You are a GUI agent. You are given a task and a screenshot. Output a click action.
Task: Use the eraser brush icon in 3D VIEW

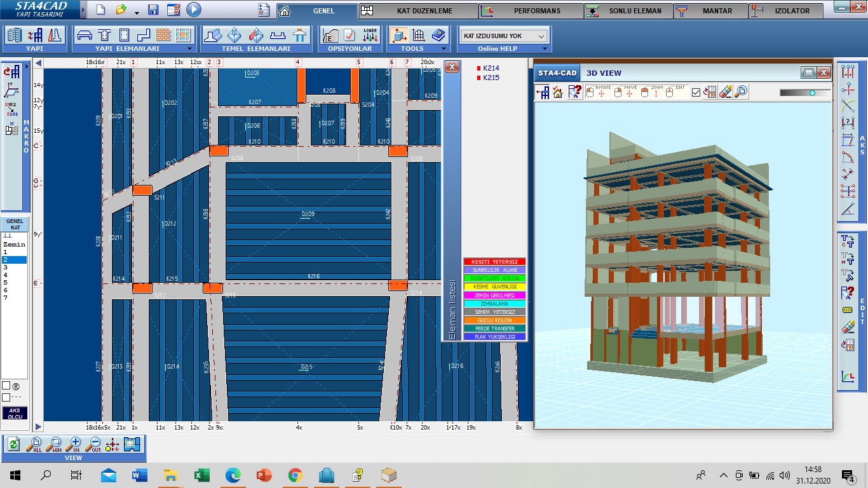tap(726, 92)
